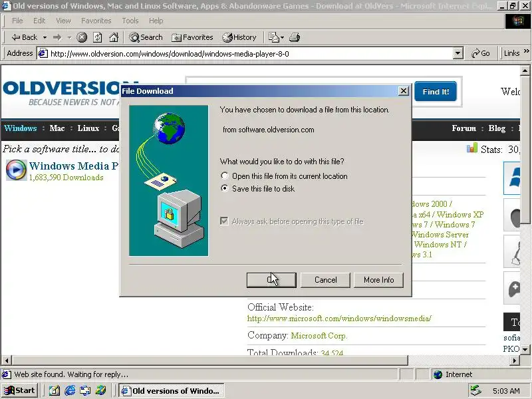Image resolution: width=532 pixels, height=399 pixels.
Task: Open the History toolbar button
Action: pyautogui.click(x=239, y=37)
